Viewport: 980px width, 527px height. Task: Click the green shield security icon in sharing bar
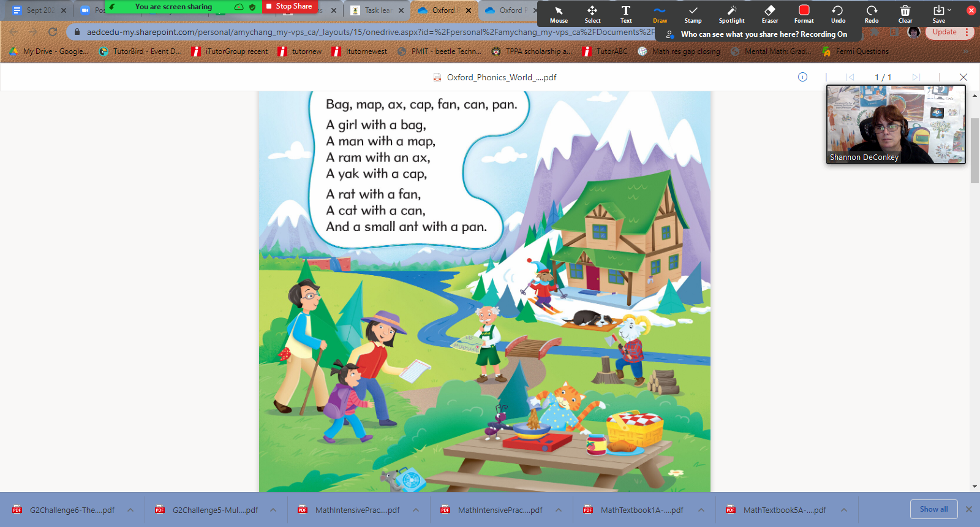(252, 7)
